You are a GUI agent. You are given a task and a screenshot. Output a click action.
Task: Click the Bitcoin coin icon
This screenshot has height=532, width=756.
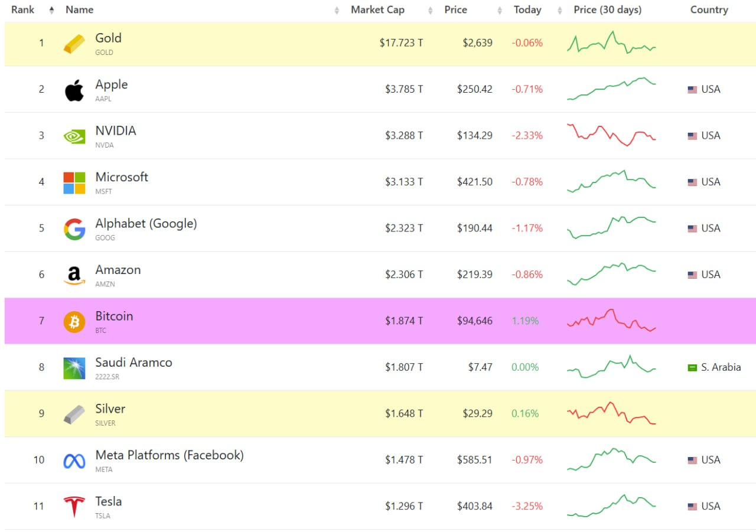coord(74,322)
